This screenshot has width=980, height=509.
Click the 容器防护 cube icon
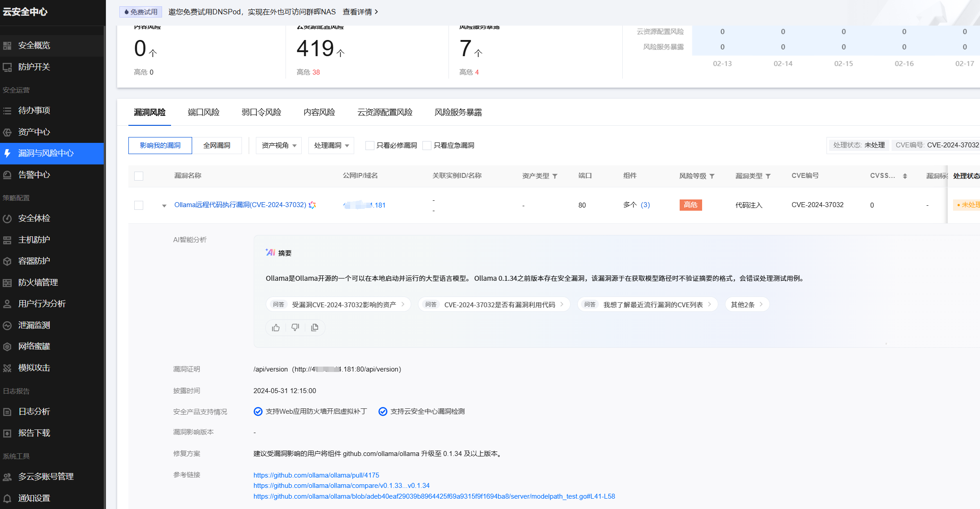(7, 261)
